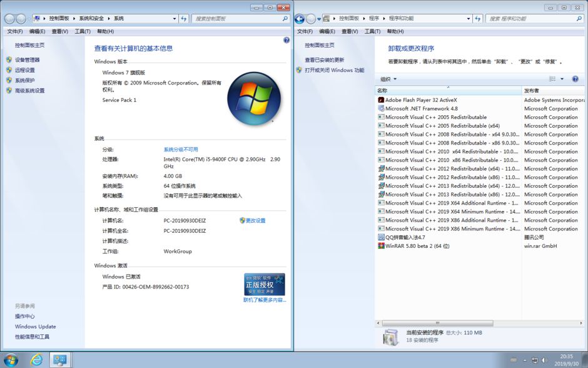Open Windows Update link in sidebar
Image resolution: width=588 pixels, height=368 pixels.
35,326
